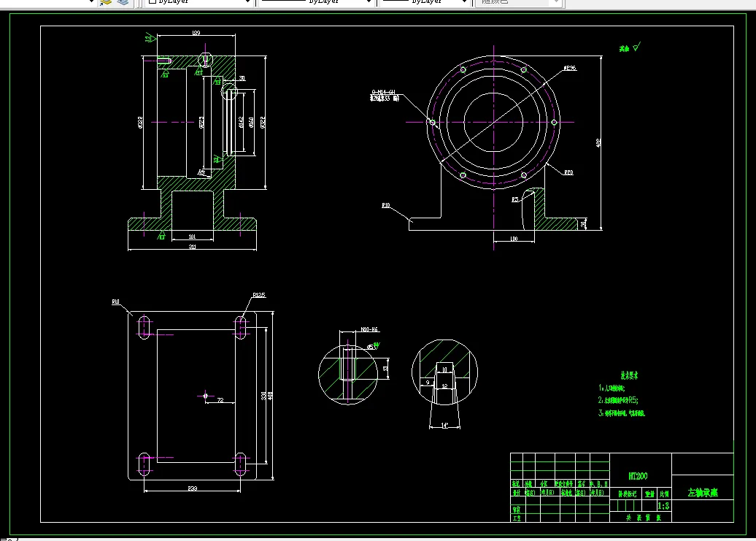Select the material text HT200
Image resolution: width=756 pixels, height=541 pixels.
click(638, 476)
